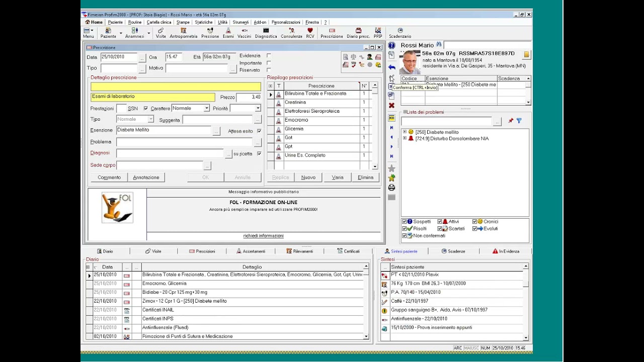The height and width of the screenshot is (362, 644).
Task: Open the Priorità dropdown
Action: point(258,108)
